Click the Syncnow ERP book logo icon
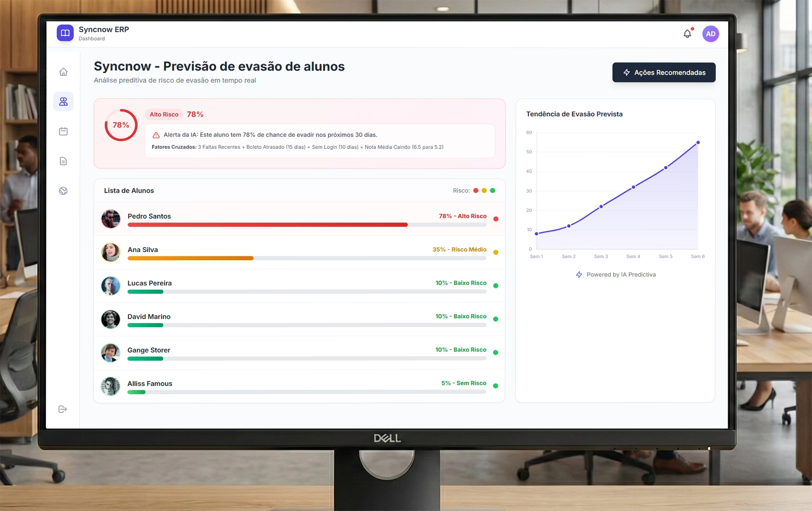This screenshot has width=812, height=511. click(x=65, y=33)
